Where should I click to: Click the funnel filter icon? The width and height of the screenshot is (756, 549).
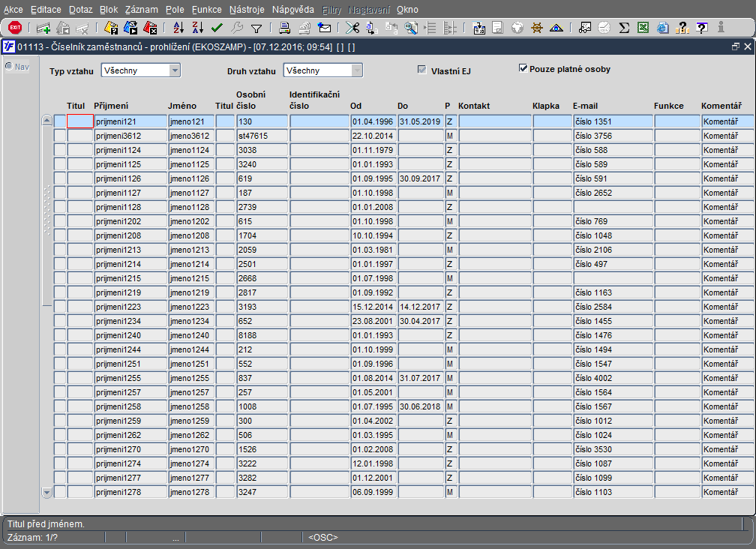point(256,28)
